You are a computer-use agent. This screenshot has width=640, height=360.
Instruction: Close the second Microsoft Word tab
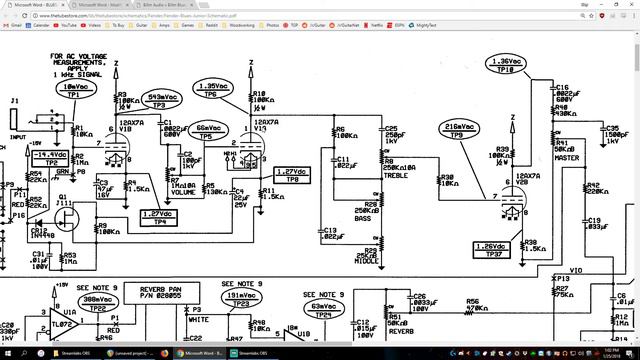click(127, 5)
